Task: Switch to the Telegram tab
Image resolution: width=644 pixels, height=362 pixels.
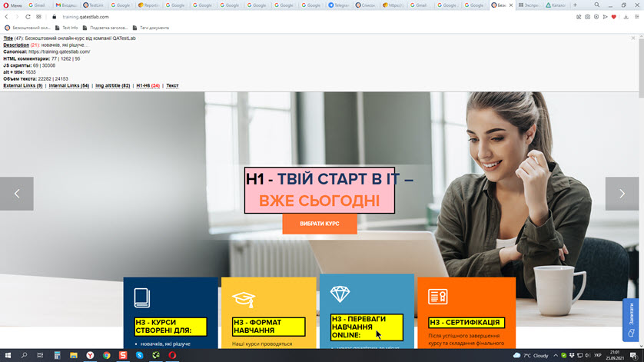Action: tap(339, 5)
